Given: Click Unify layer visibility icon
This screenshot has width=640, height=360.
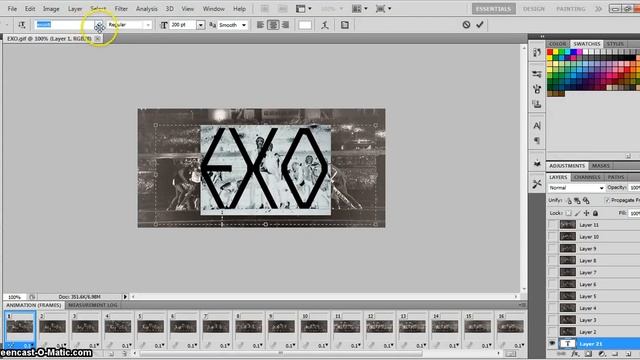Looking at the screenshot, I should 577,200.
